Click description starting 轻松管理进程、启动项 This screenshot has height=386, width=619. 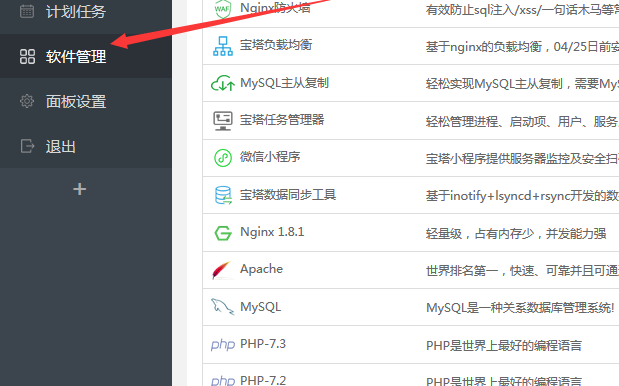point(522,122)
